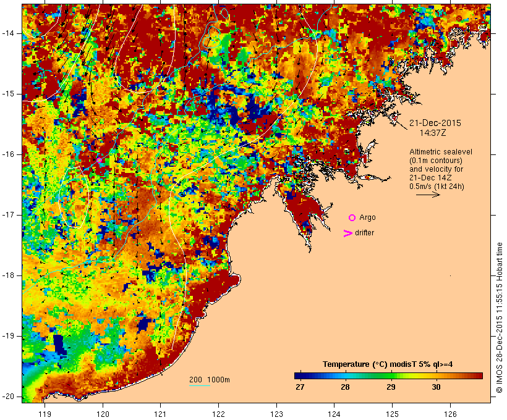
Task: Click the longitude axis label '123'
Action: (276, 414)
